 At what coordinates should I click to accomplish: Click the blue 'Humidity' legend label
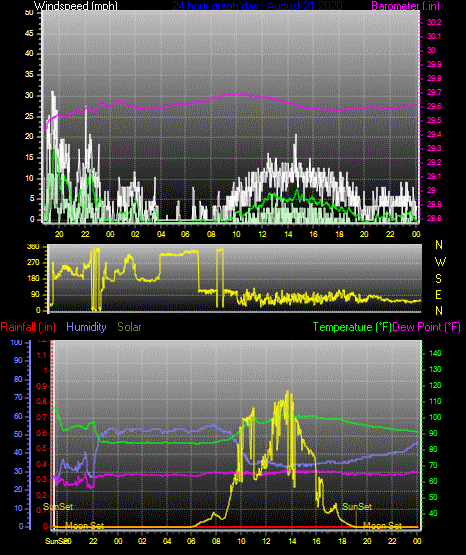pyautogui.click(x=86, y=327)
